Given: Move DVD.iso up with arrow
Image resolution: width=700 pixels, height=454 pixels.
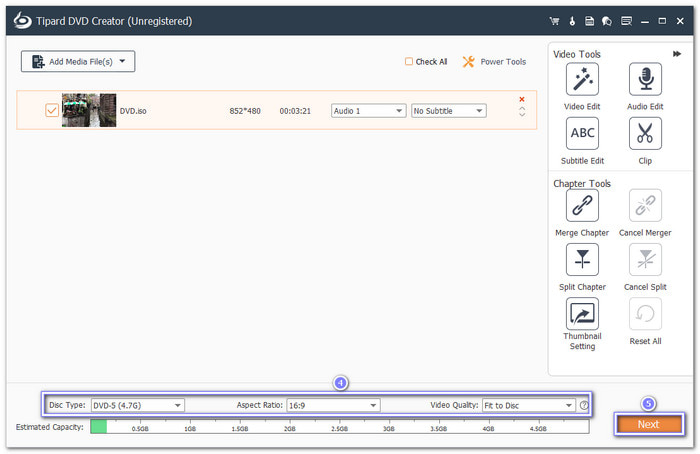Looking at the screenshot, I should (x=522, y=108).
